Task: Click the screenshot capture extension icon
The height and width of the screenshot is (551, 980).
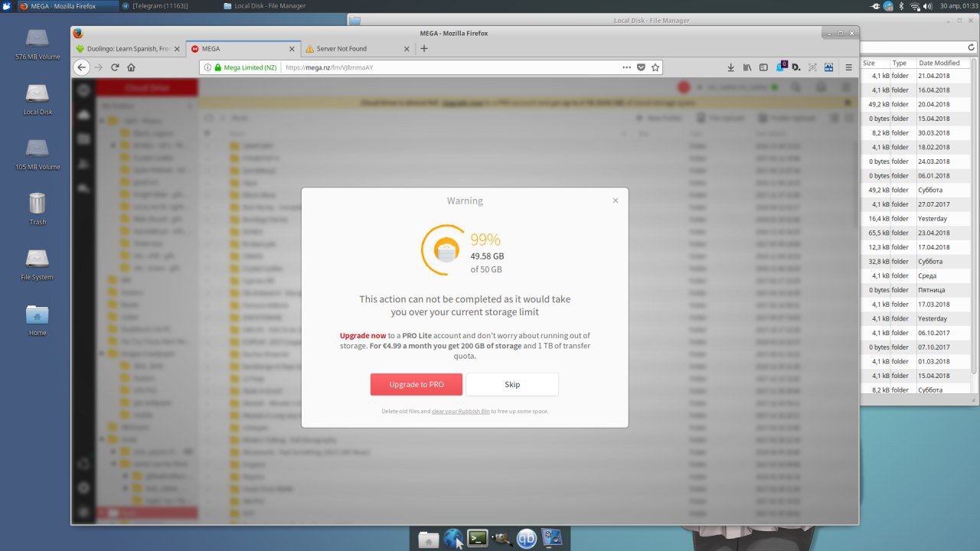Action: [x=812, y=67]
